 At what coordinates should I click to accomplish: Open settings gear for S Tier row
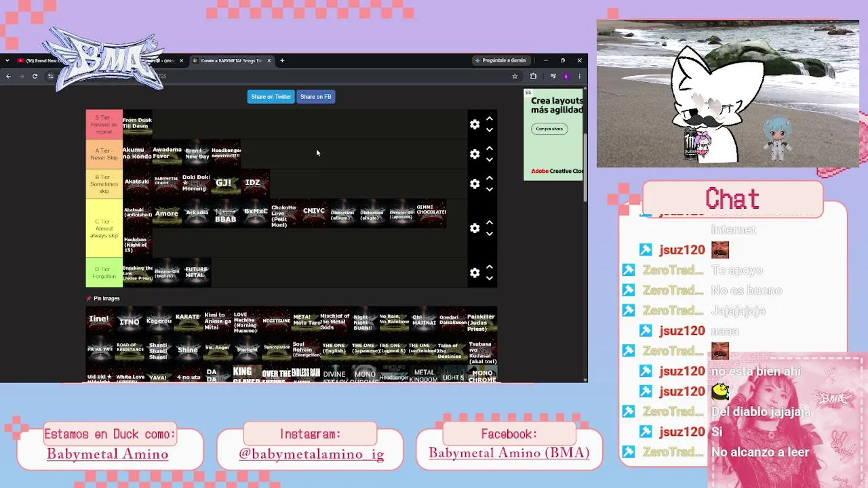tap(475, 124)
